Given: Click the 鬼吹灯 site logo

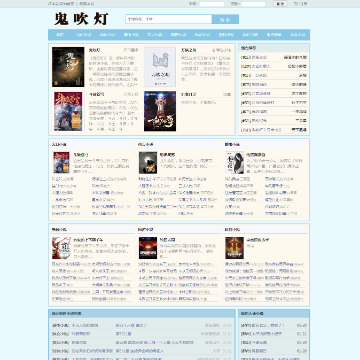Looking at the screenshot, I should [x=81, y=19].
